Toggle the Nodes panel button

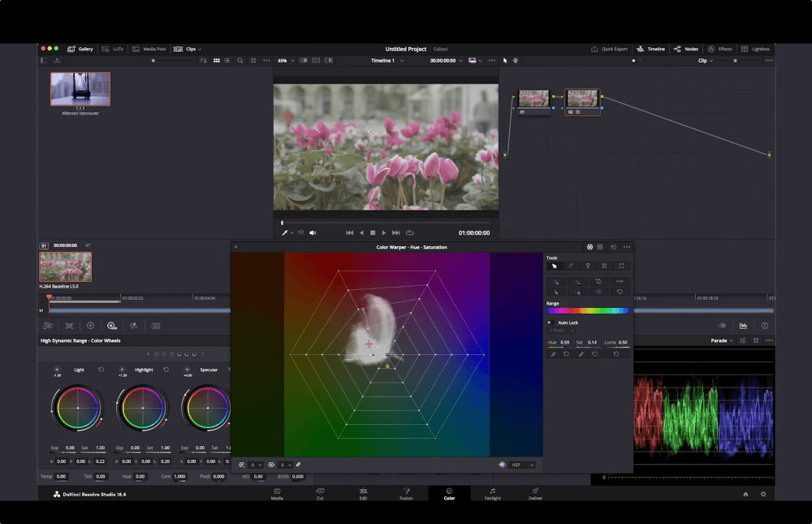pyautogui.click(x=685, y=49)
